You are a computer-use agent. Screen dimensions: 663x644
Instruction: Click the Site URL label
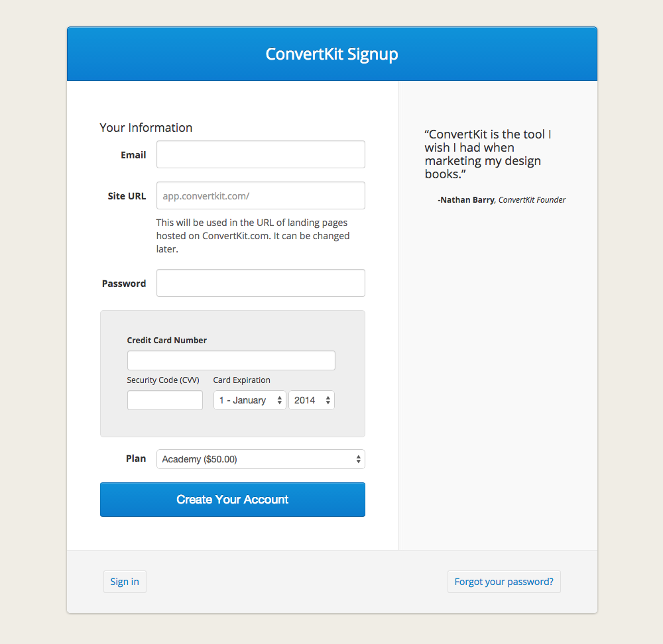pos(127,196)
